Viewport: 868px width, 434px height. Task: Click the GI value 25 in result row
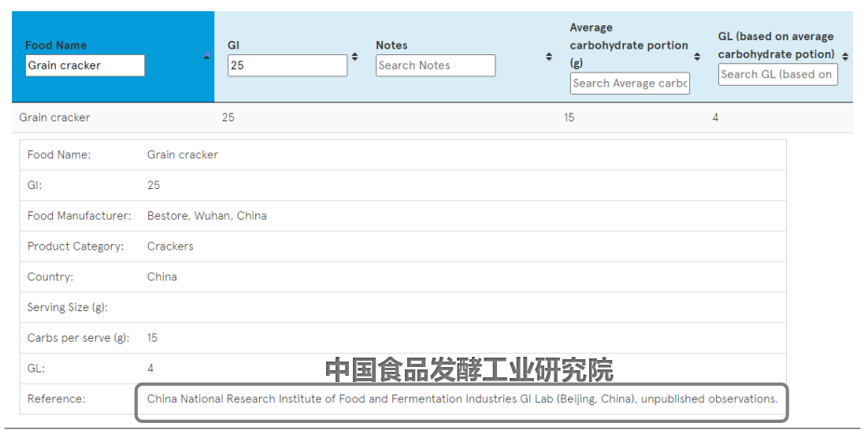pyautogui.click(x=228, y=117)
